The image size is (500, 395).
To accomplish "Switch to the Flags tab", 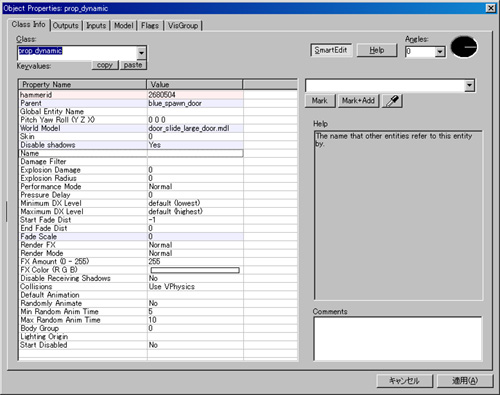I will click(150, 26).
